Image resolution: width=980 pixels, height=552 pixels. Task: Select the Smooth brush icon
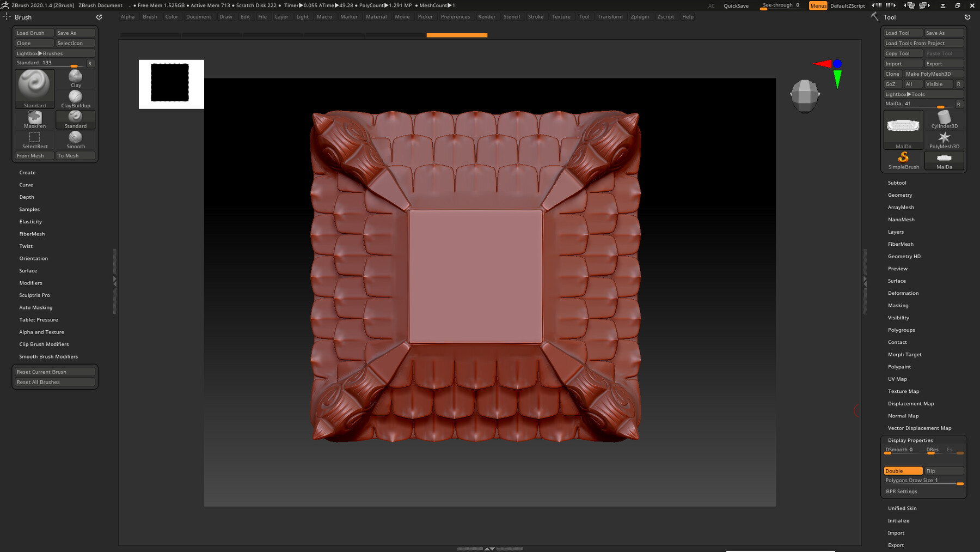coord(76,139)
